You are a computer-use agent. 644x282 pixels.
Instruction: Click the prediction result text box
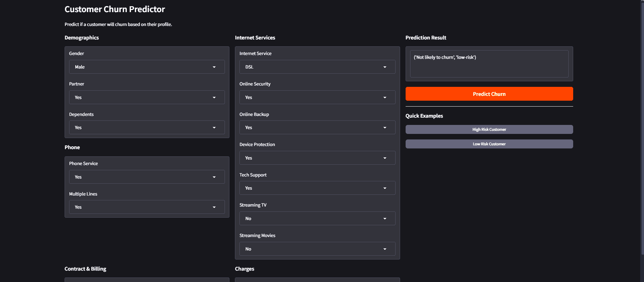coord(489,64)
